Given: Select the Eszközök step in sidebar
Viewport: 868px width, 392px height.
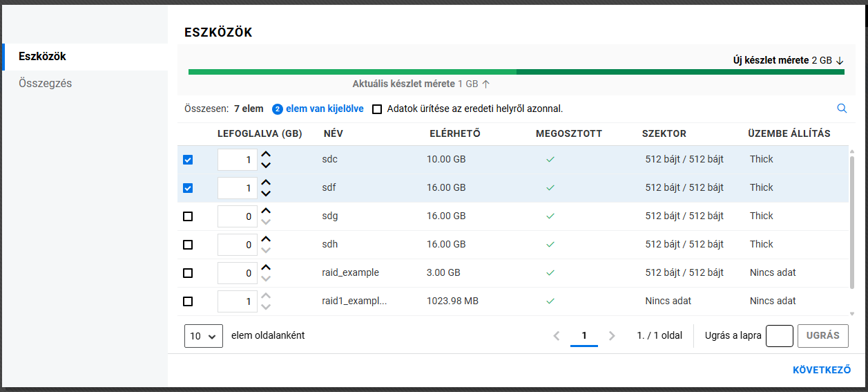Looking at the screenshot, I should pos(43,57).
